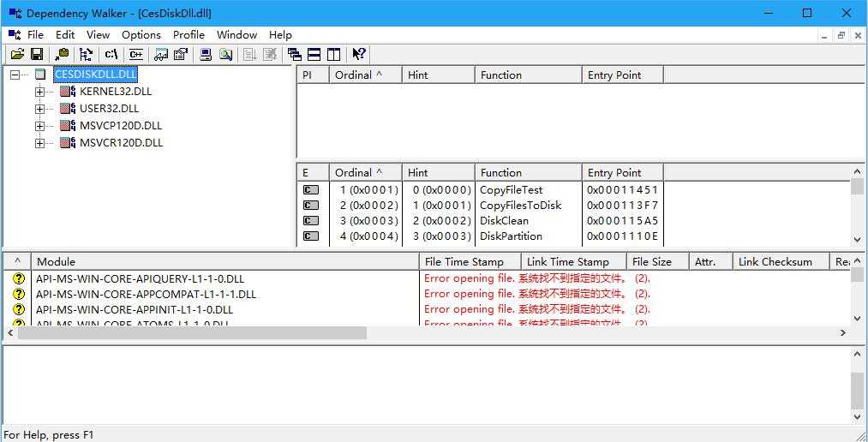
Task: Click the C export icon for DiskPartition
Action: (x=311, y=236)
